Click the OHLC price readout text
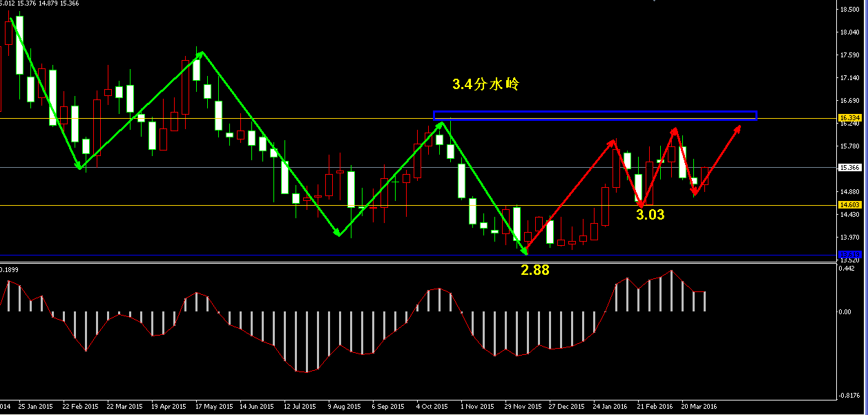The width and height of the screenshot is (868, 415). click(39, 3)
